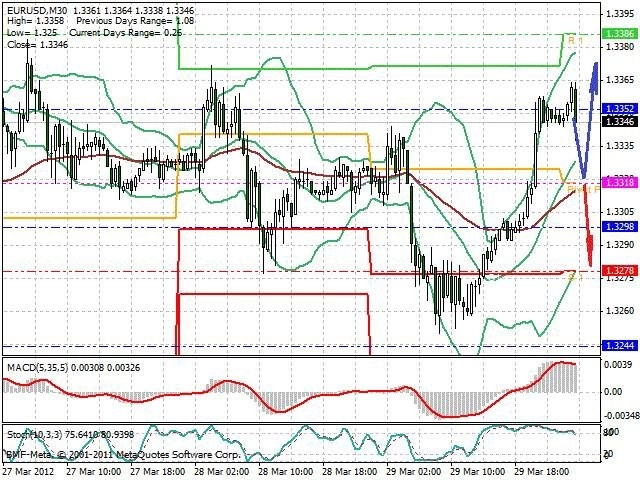Click the R1 resistance level label
640x480 pixels.
[x=576, y=41]
